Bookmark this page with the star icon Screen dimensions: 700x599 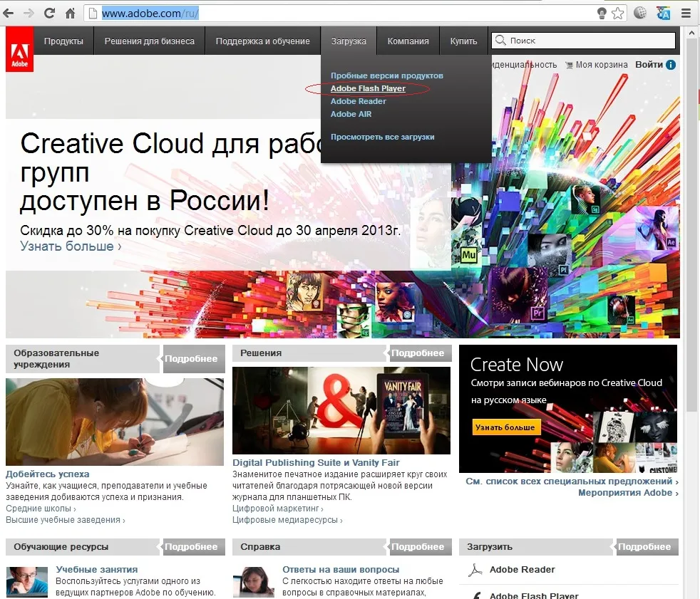[x=618, y=13]
